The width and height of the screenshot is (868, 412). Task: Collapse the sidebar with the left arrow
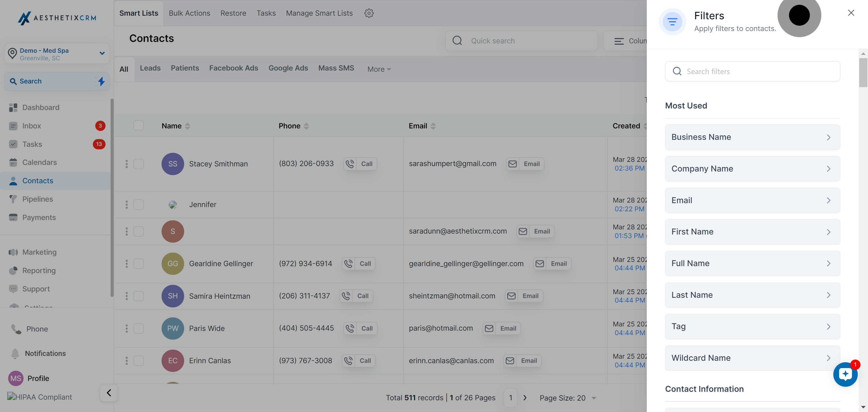point(108,393)
